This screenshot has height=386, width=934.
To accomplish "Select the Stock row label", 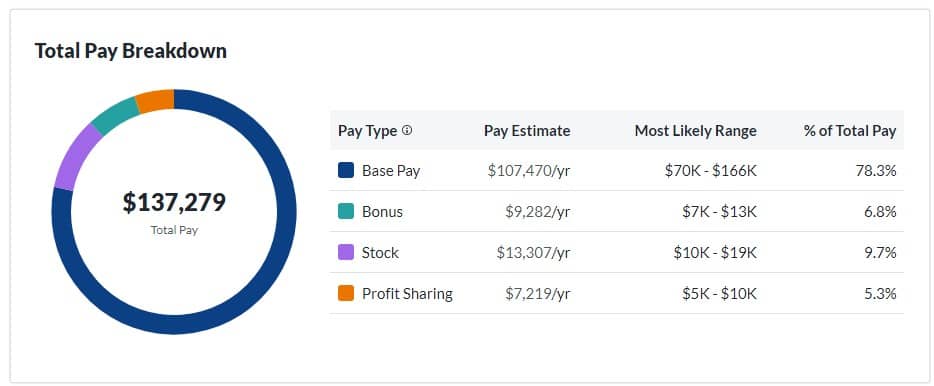I will click(380, 253).
